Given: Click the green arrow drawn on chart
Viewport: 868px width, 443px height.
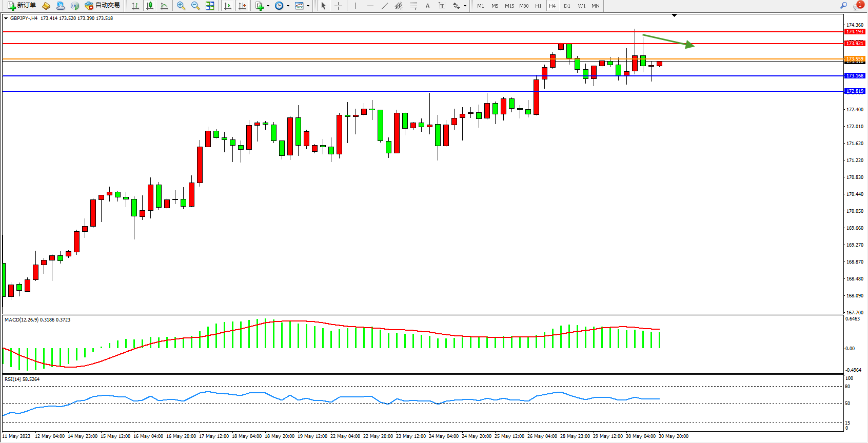Looking at the screenshot, I should pyautogui.click(x=668, y=41).
